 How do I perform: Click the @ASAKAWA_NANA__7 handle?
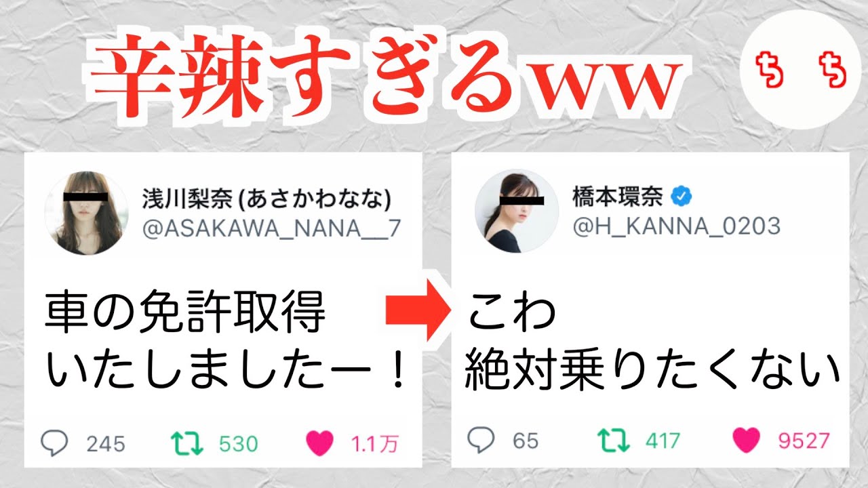pos(271,230)
